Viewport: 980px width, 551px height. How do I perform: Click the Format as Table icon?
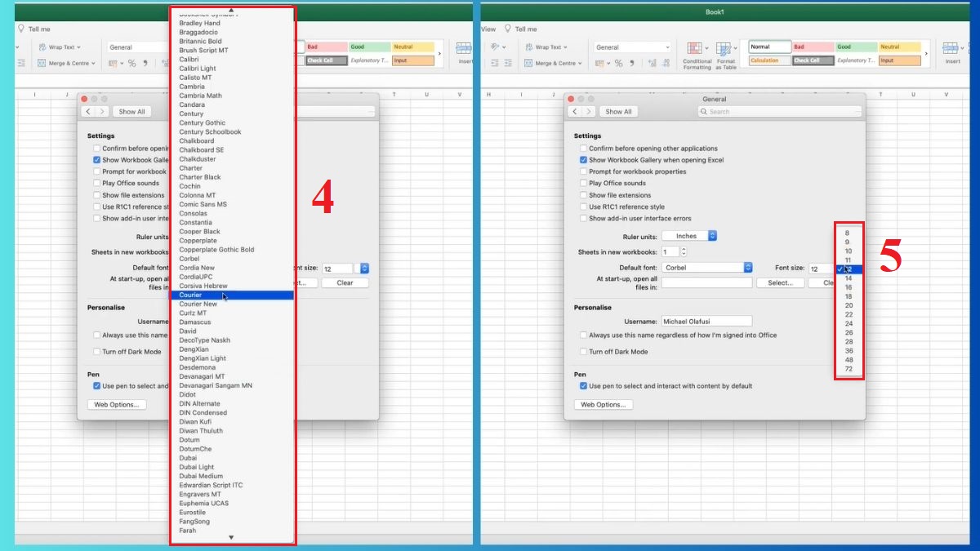[x=724, y=51]
